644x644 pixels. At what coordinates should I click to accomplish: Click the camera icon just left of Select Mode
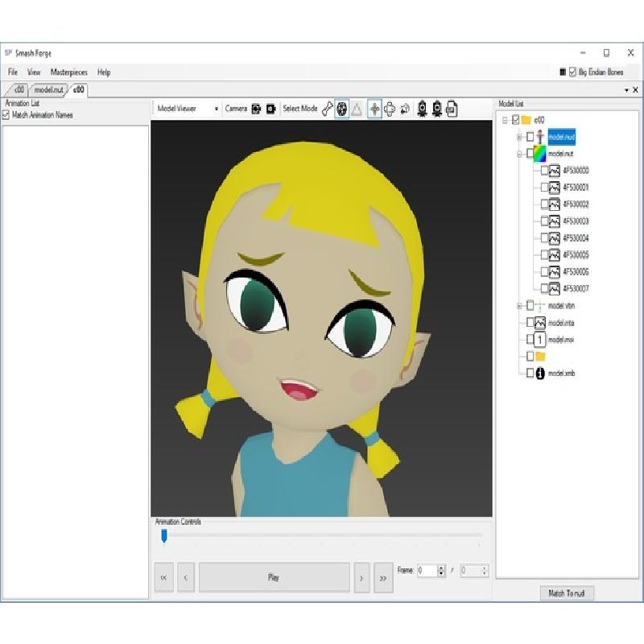coord(270,109)
